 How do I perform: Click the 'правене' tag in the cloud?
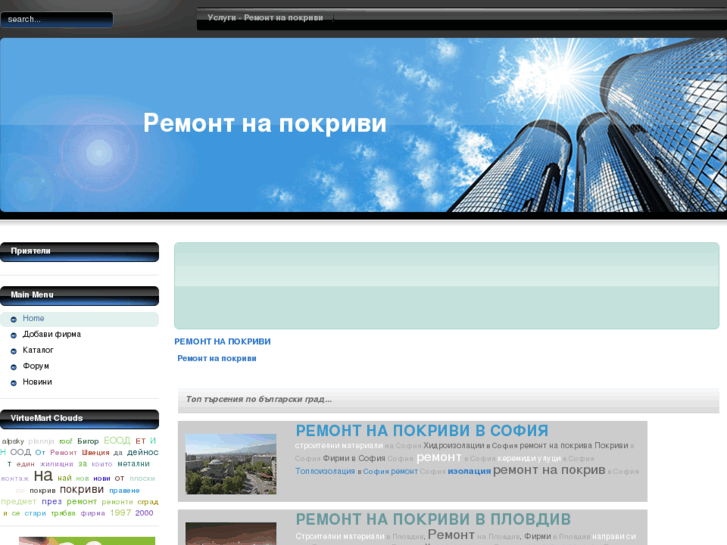[124, 491]
